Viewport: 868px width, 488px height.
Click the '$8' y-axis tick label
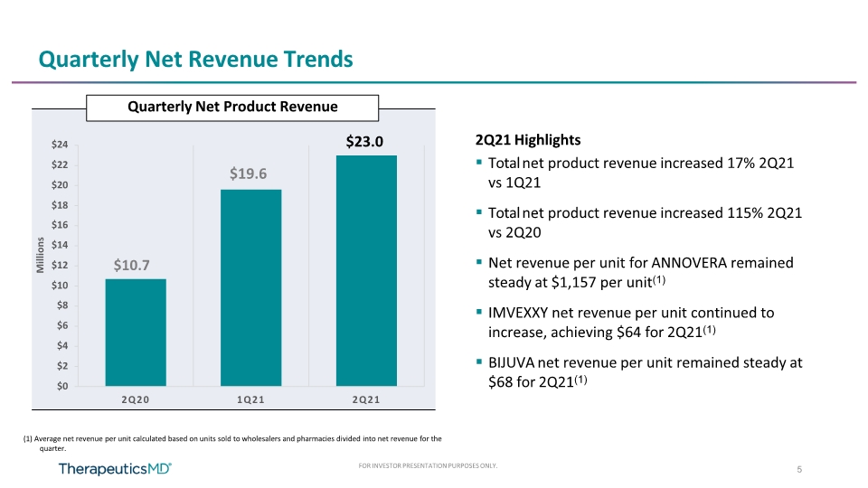pos(62,305)
